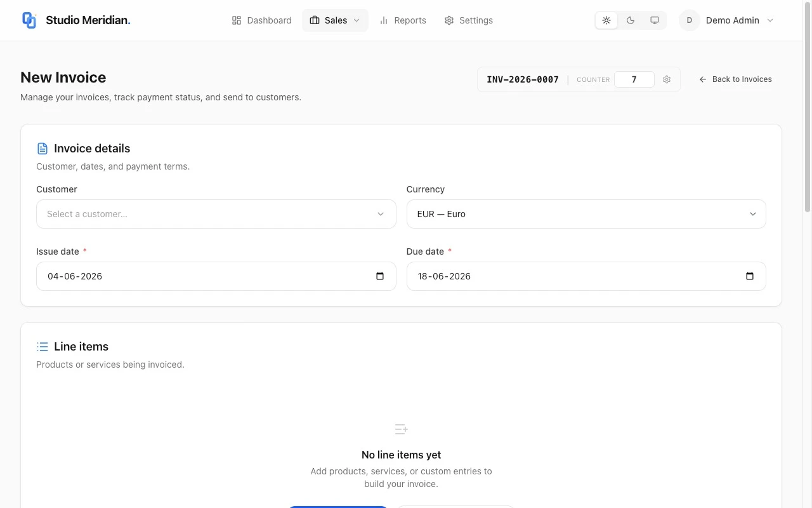Click the page's vertical scrollbar

pyautogui.click(x=808, y=108)
